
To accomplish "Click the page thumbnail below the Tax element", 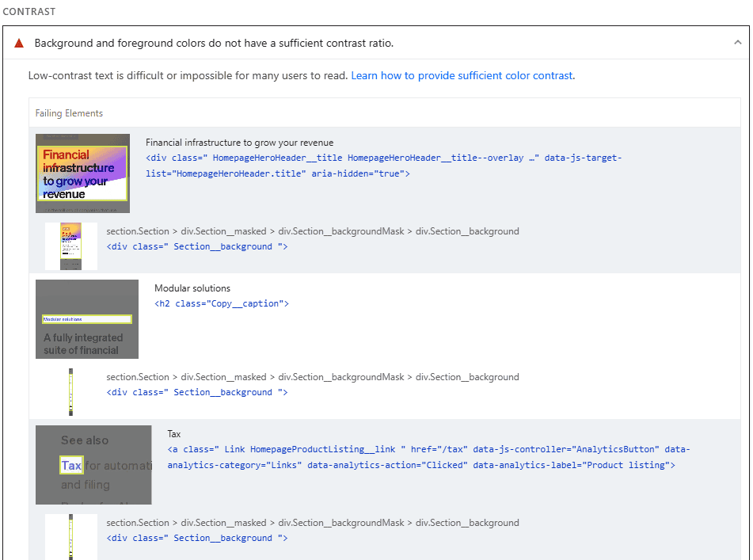I will point(71,537).
